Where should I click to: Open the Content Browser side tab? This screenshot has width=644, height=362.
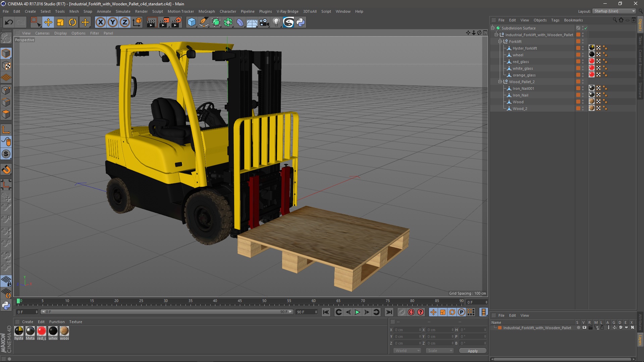[640, 63]
